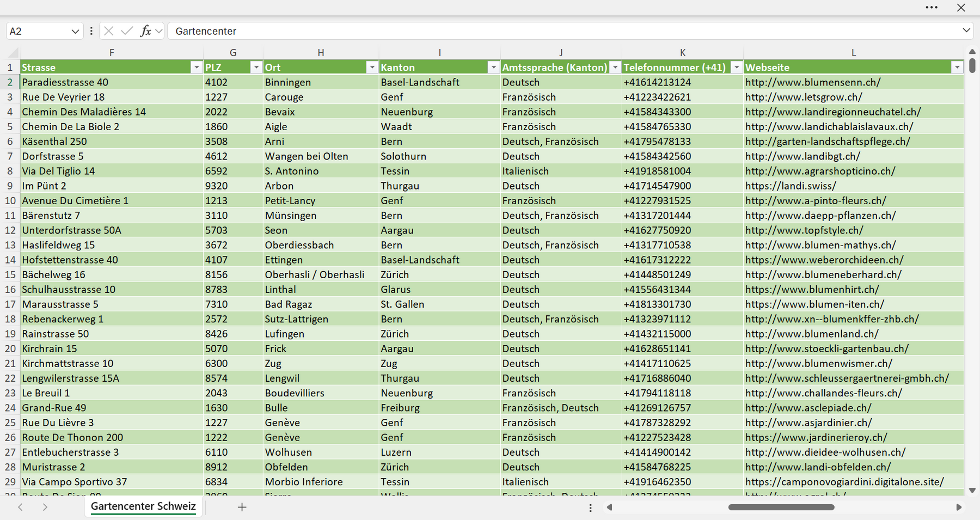Open the fx function list dropdown arrow
The width and height of the screenshot is (980, 520).
158,31
